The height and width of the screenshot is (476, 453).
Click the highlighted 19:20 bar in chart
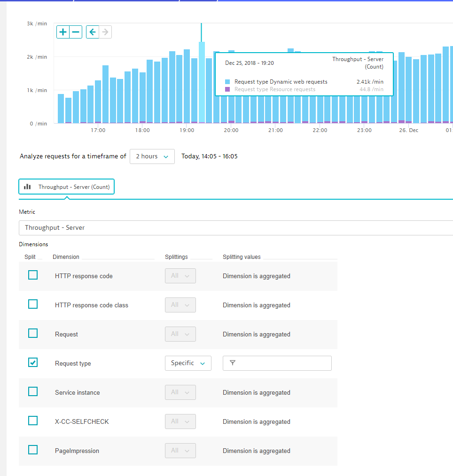202,85
